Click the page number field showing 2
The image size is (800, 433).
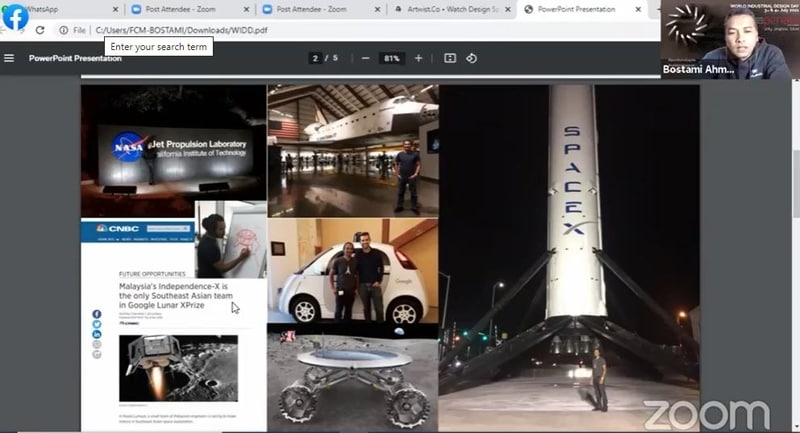coord(315,58)
